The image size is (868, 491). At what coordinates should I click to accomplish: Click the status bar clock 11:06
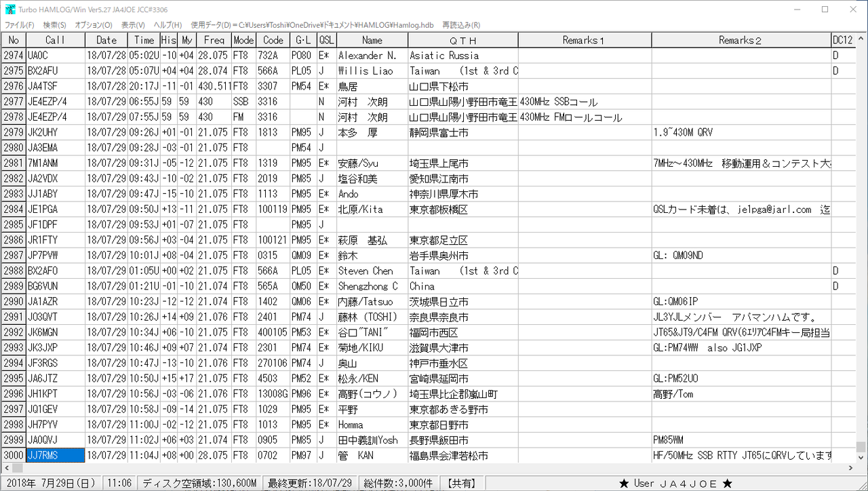[x=119, y=483]
